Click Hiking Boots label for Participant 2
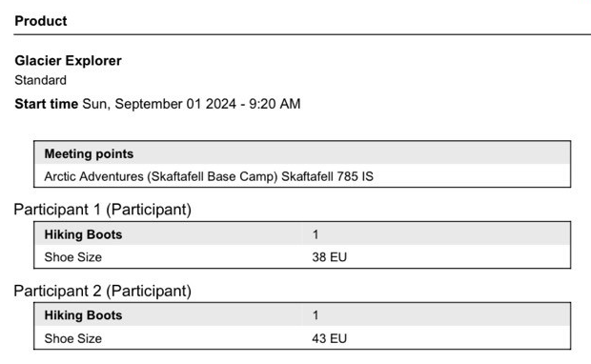The image size is (591, 364). 83,315
